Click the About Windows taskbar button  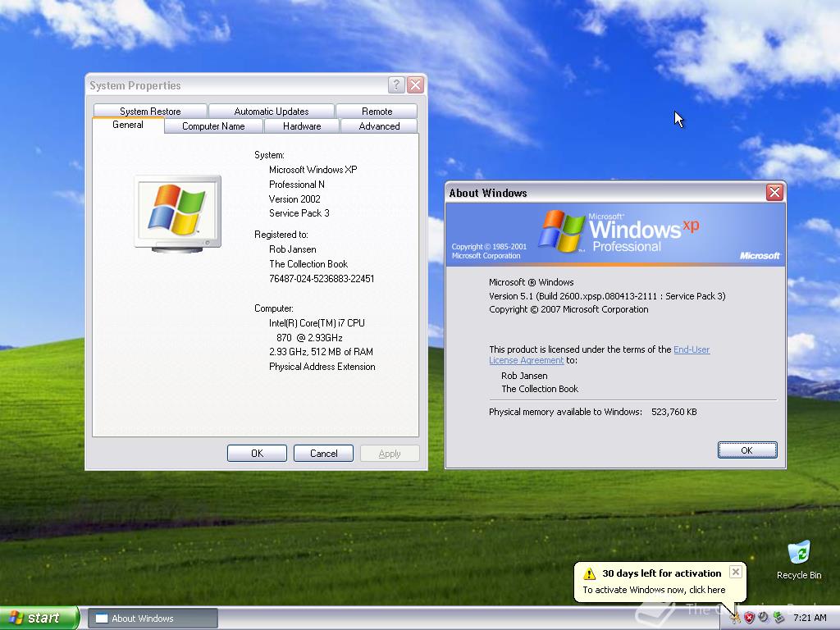(153, 619)
